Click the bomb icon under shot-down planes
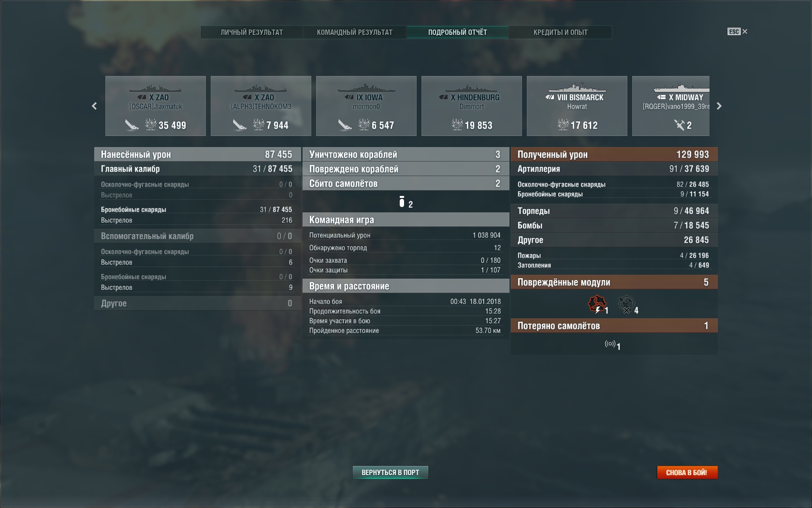 [x=402, y=202]
